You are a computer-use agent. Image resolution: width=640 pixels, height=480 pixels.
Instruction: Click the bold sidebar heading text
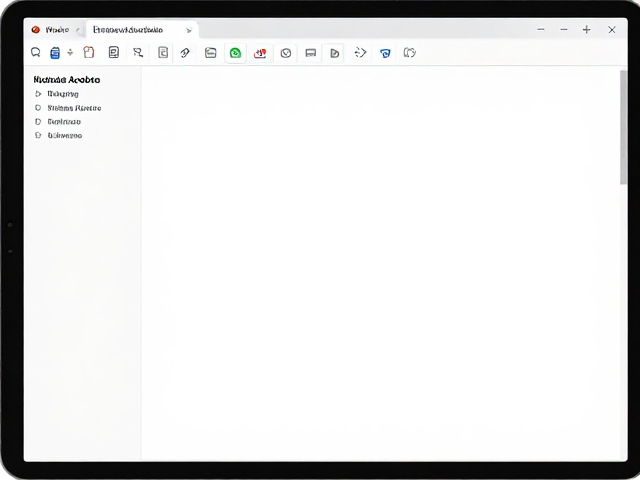(67, 80)
